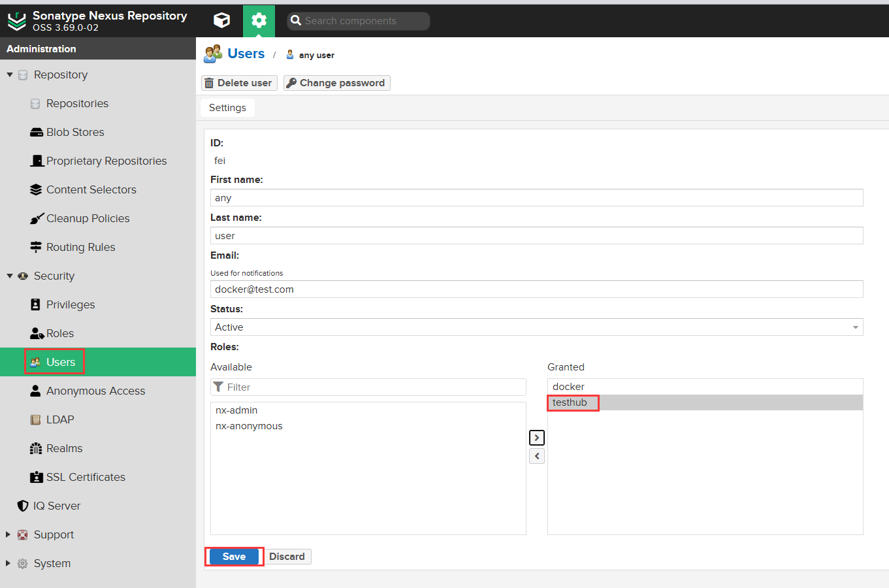Click the Last name input field
The width and height of the screenshot is (889, 588).
(536, 236)
